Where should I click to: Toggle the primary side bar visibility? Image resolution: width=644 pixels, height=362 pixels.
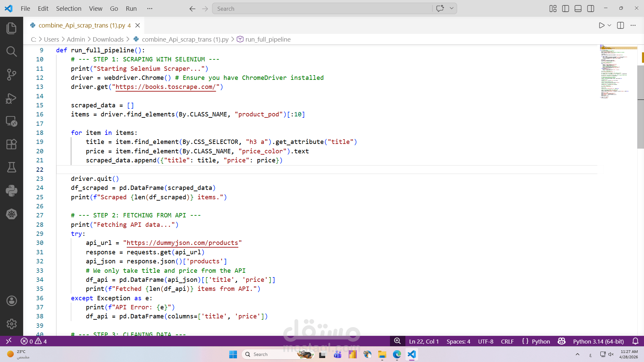[565, 9]
